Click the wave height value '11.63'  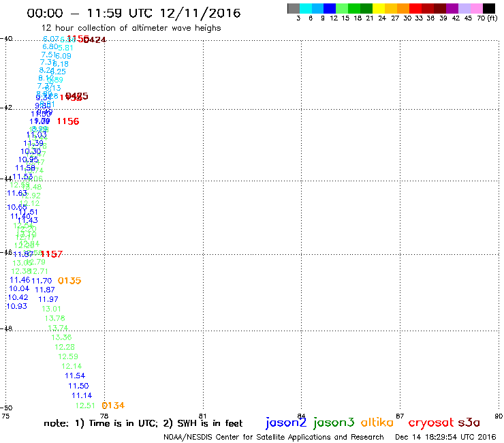pyautogui.click(x=17, y=193)
